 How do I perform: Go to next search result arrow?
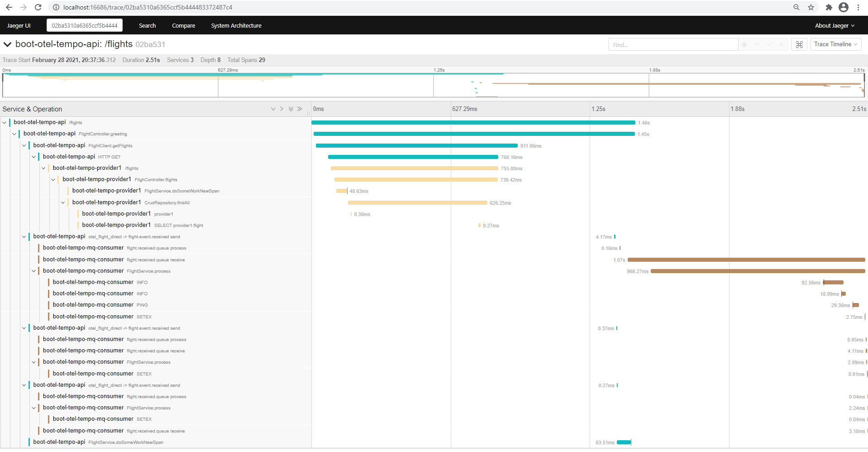769,44
